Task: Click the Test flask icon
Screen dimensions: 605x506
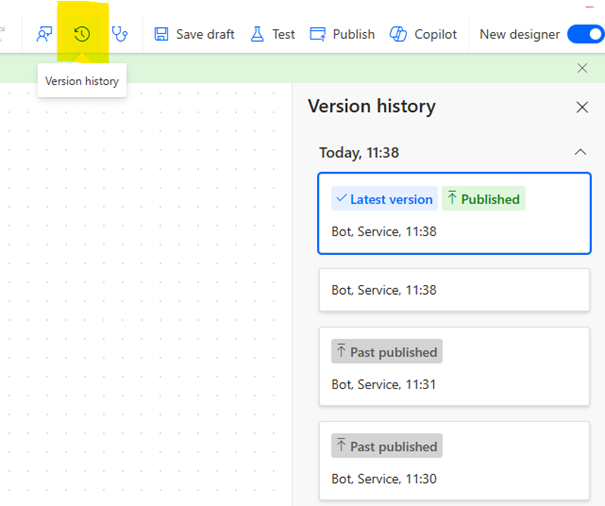Action: (257, 34)
